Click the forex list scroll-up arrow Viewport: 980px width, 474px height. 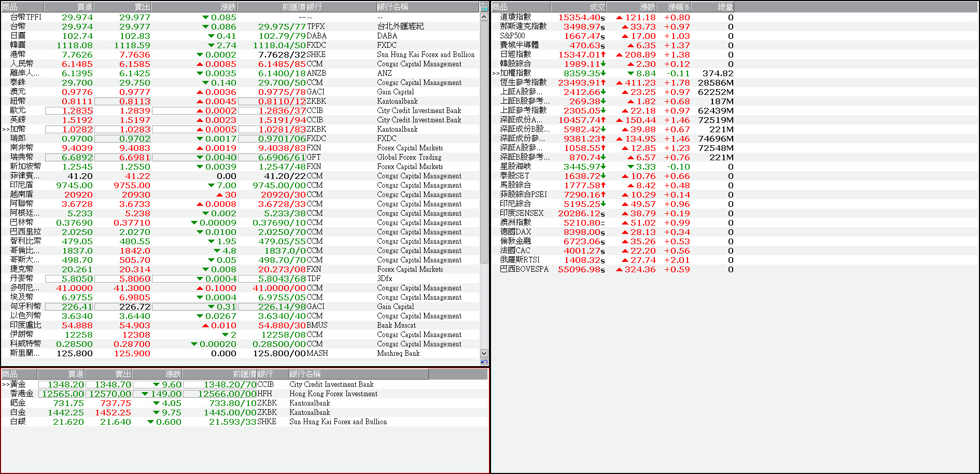484,17
